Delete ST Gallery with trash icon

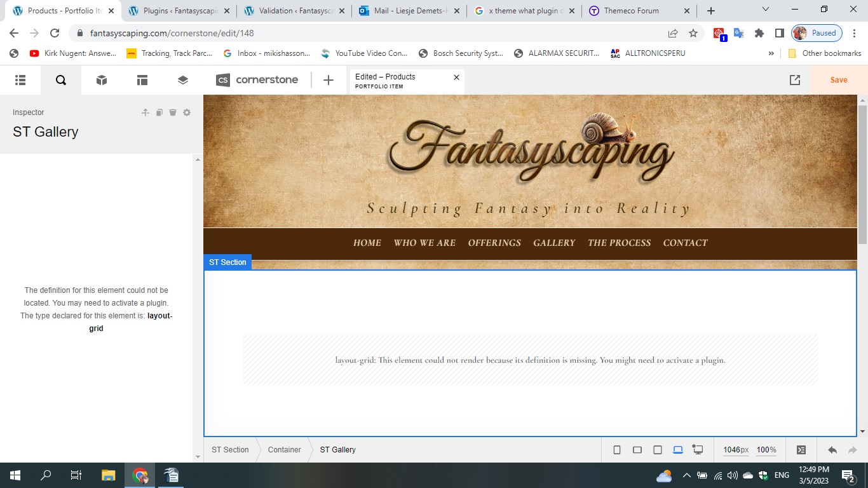pyautogui.click(x=173, y=112)
